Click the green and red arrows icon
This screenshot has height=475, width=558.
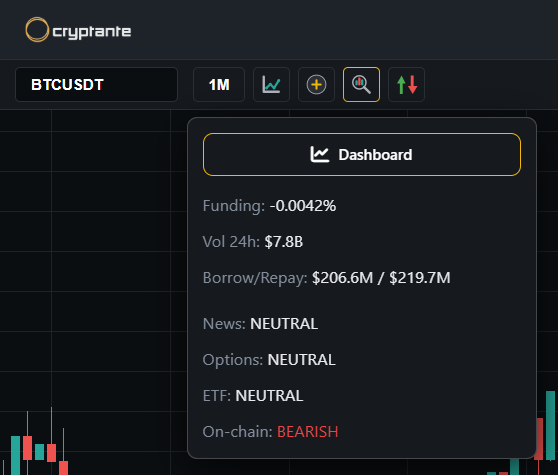pyautogui.click(x=406, y=85)
